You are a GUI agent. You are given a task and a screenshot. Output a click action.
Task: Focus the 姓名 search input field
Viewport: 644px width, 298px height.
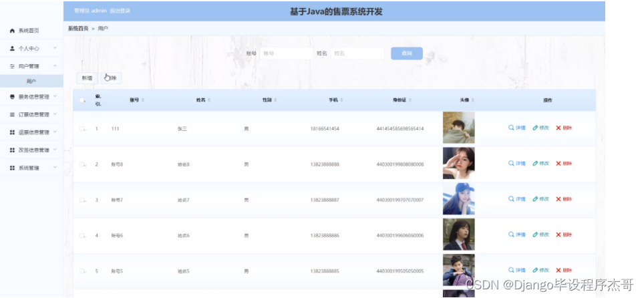pos(357,53)
